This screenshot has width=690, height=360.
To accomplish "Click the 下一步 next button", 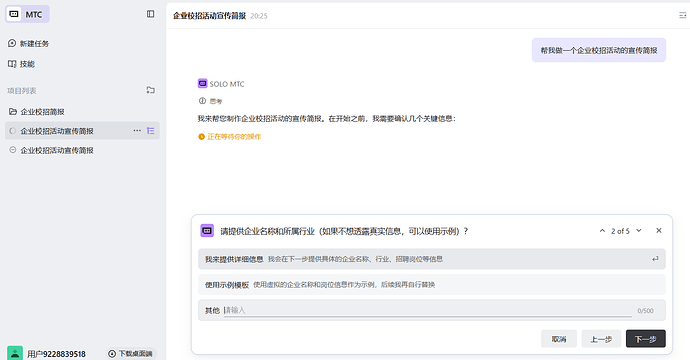I will [x=646, y=339].
